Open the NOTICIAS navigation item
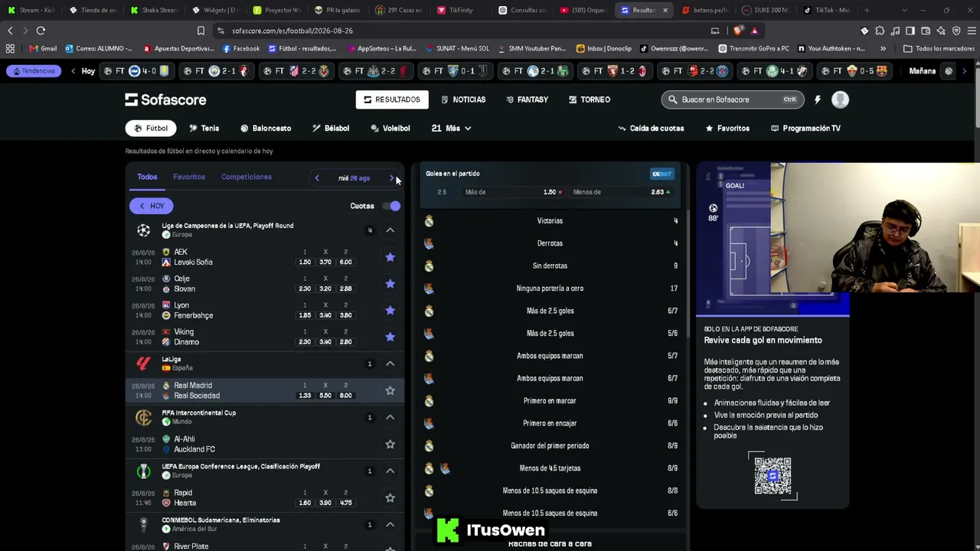 463,99
